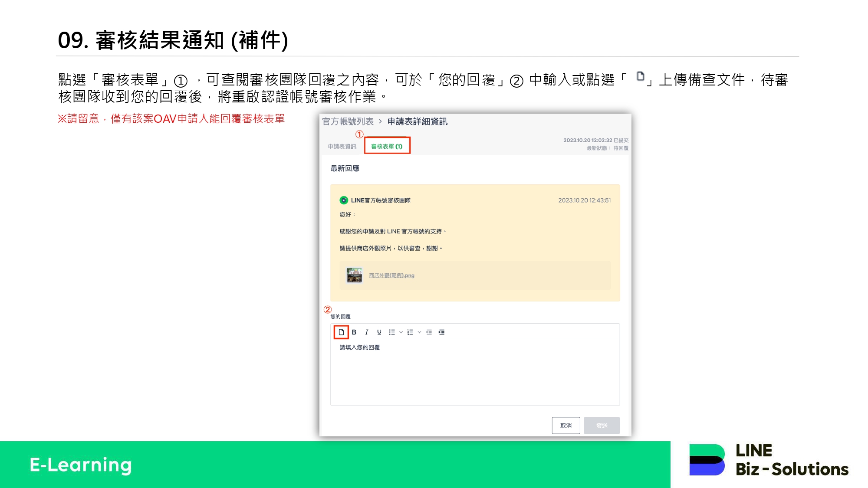This screenshot has height=488, width=868.
Task: Click the LINE Biz-Solutions logo
Action: [x=769, y=460]
